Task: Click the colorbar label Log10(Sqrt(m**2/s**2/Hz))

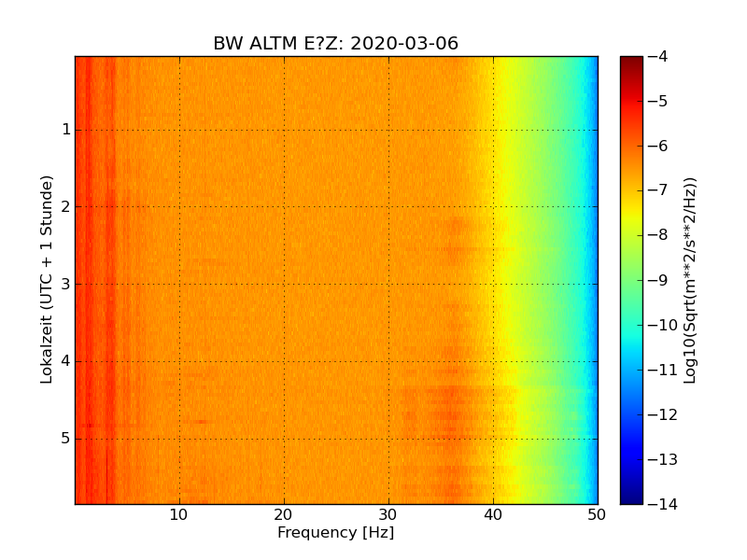Action: click(x=689, y=281)
